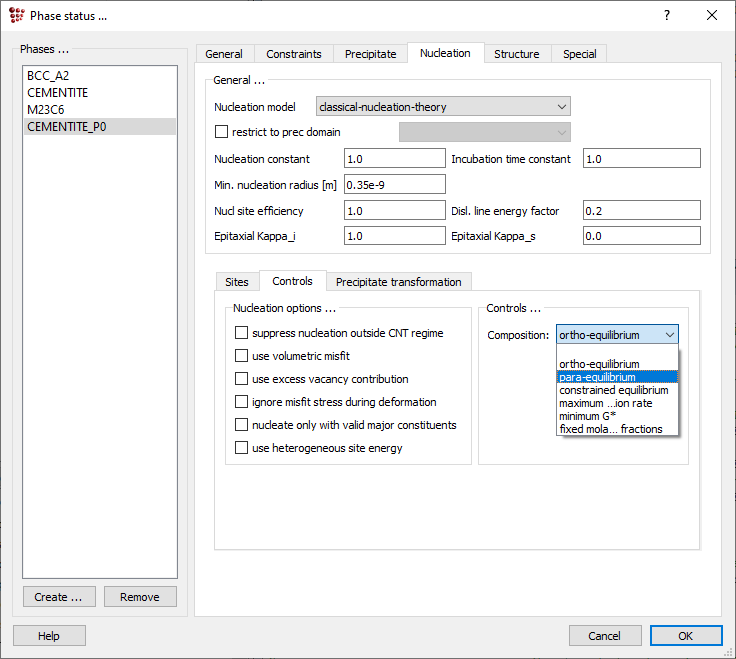This screenshot has height=659, width=736.
Task: Switch to the Precipitate tab
Action: click(x=371, y=54)
